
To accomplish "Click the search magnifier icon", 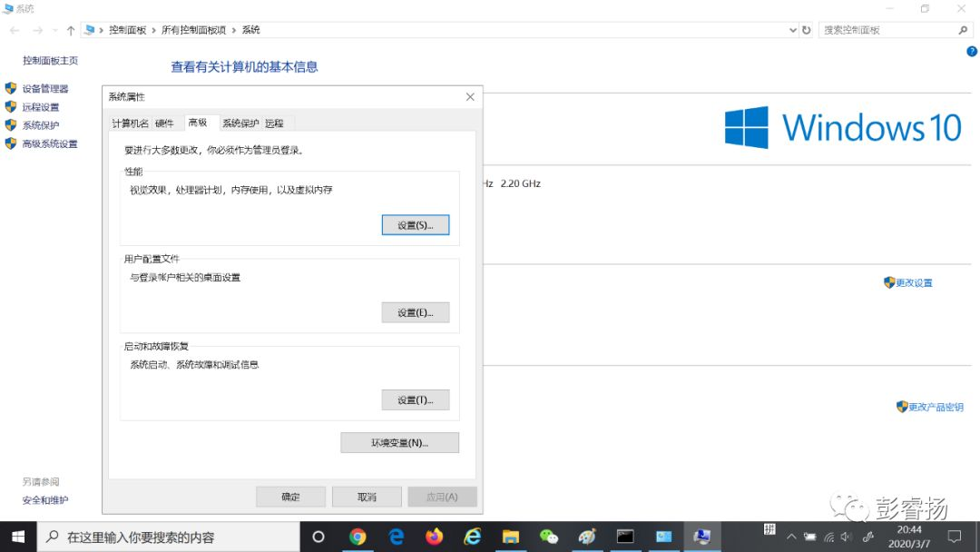I will pyautogui.click(x=963, y=30).
